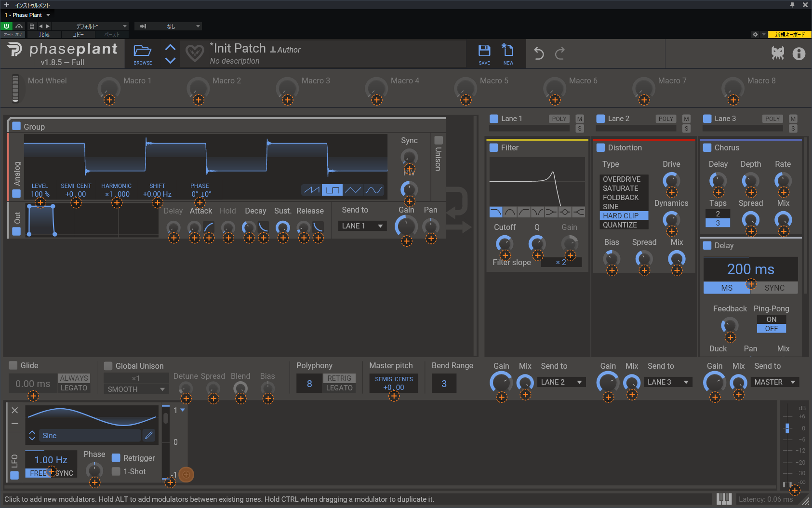
Task: Mute Lane 1 with M button
Action: coord(580,119)
